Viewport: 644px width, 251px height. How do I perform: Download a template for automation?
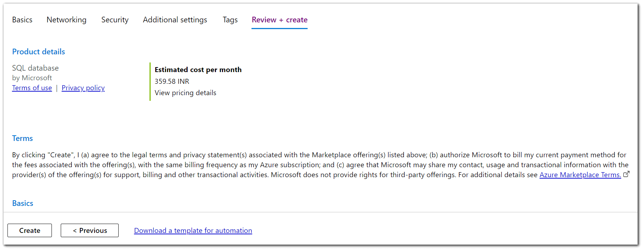(193, 230)
